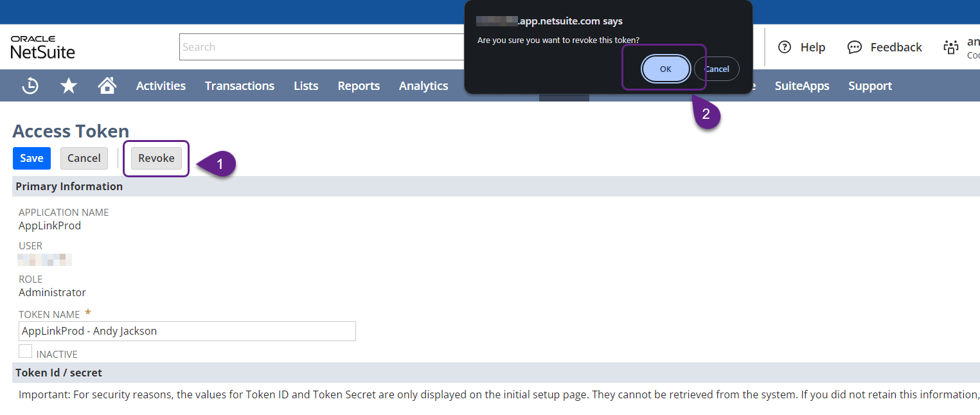Open the Support menu

(x=869, y=85)
